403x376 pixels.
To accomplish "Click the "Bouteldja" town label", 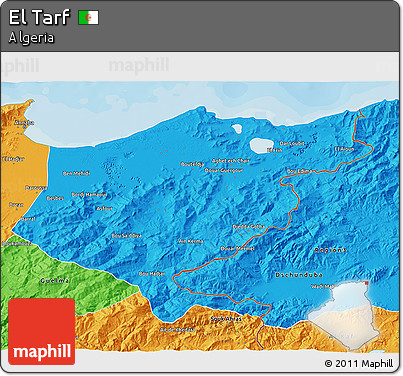I will tap(193, 164).
